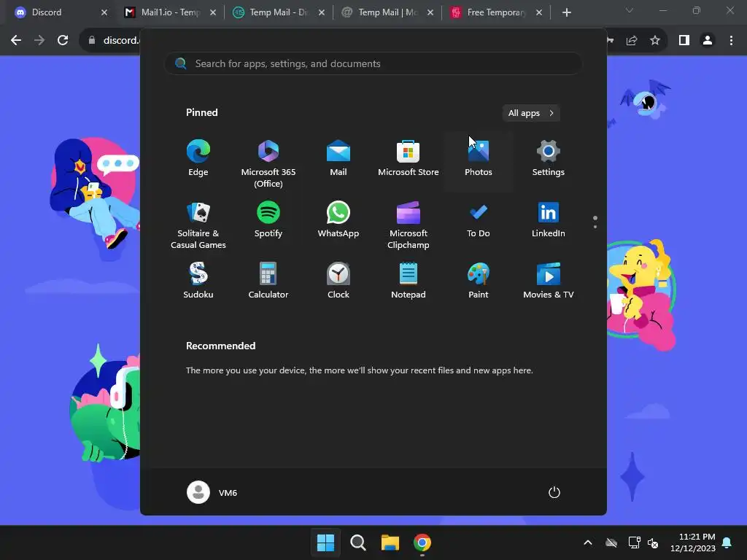Click the power button in Start menu
The width and height of the screenshot is (747, 560).
point(554,492)
